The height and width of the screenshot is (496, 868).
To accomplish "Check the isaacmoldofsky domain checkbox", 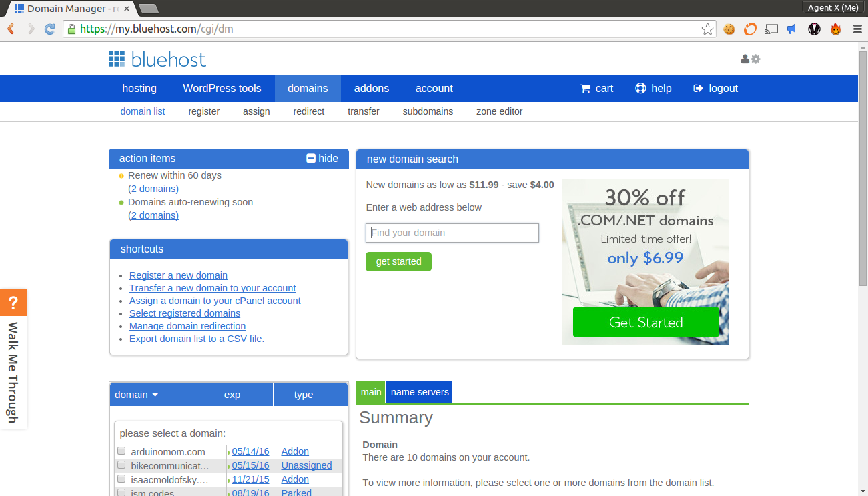I will pos(121,479).
